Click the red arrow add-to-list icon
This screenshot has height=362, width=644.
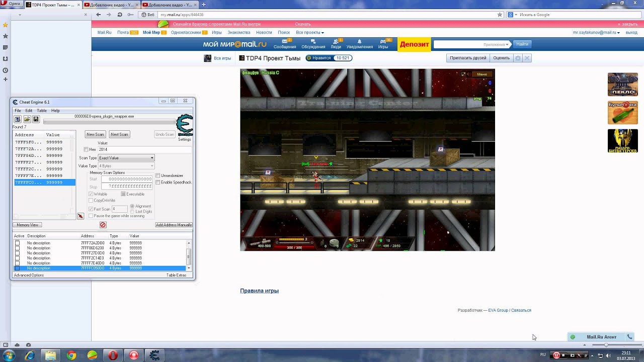click(80, 216)
